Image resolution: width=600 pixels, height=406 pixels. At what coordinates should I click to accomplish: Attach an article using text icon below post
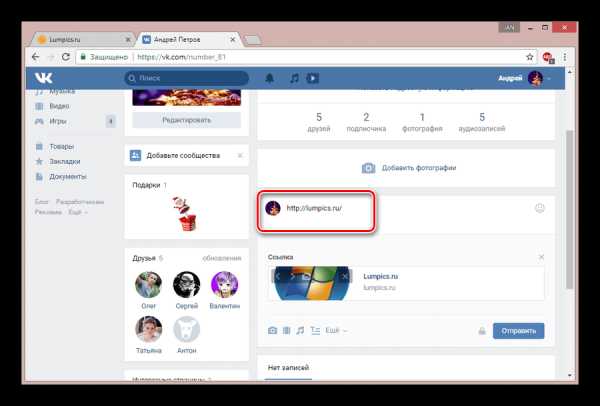coord(315,330)
